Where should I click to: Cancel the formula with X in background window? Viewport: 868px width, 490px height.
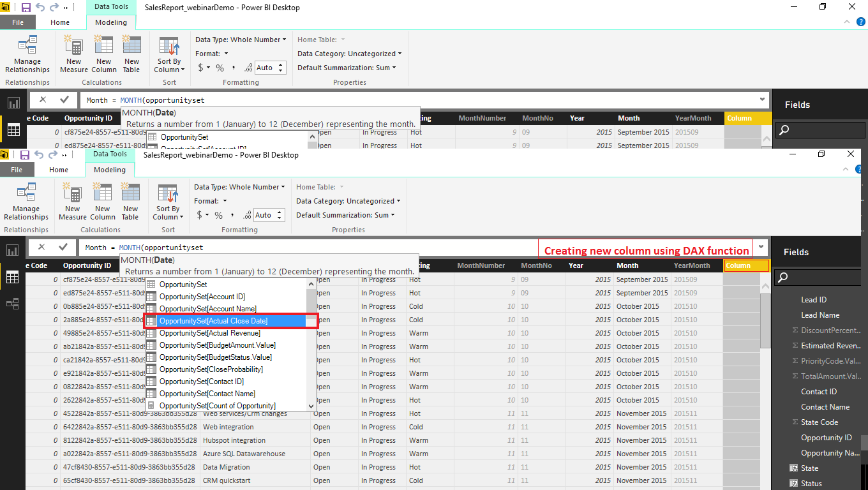click(43, 100)
